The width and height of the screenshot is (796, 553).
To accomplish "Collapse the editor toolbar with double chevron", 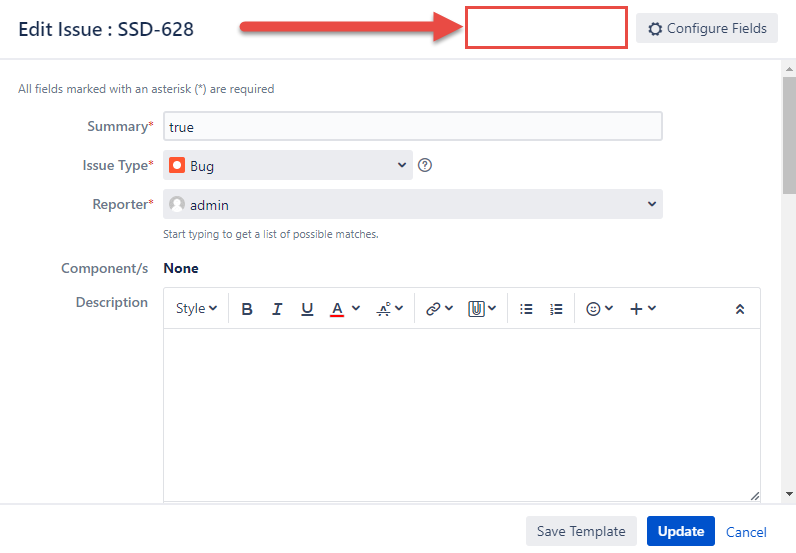I will coord(740,309).
